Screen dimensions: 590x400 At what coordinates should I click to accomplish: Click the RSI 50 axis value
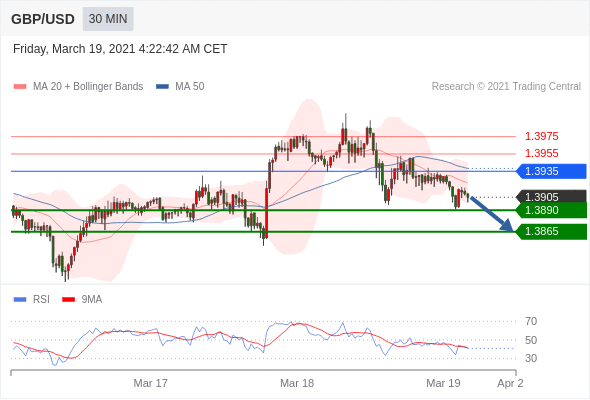coord(531,340)
